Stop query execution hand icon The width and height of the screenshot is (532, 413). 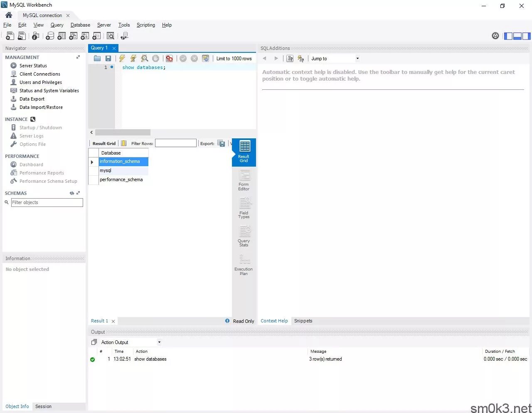[155, 59]
